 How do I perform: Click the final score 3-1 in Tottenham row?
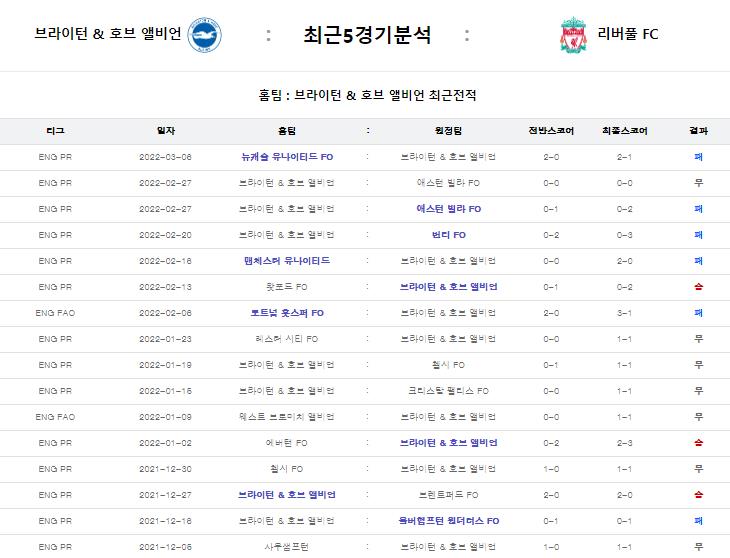624,313
